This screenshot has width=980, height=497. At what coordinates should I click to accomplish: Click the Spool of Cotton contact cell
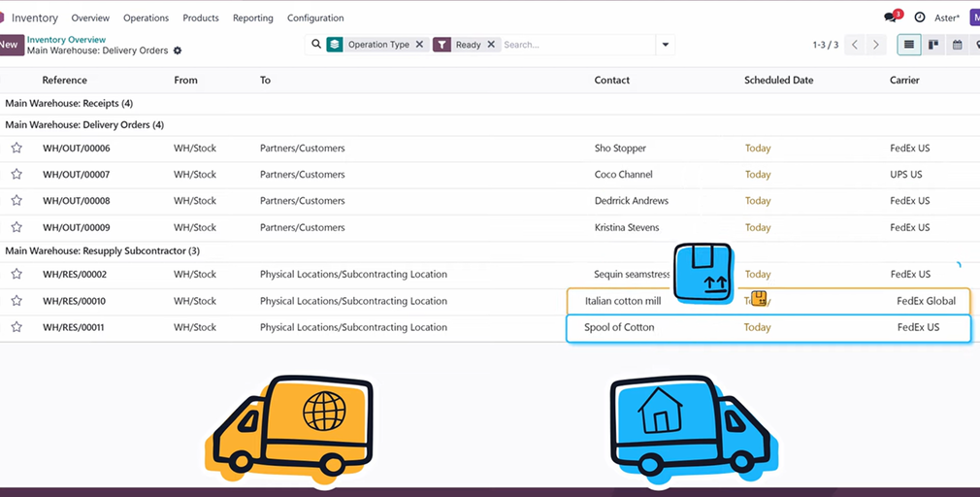pos(619,327)
